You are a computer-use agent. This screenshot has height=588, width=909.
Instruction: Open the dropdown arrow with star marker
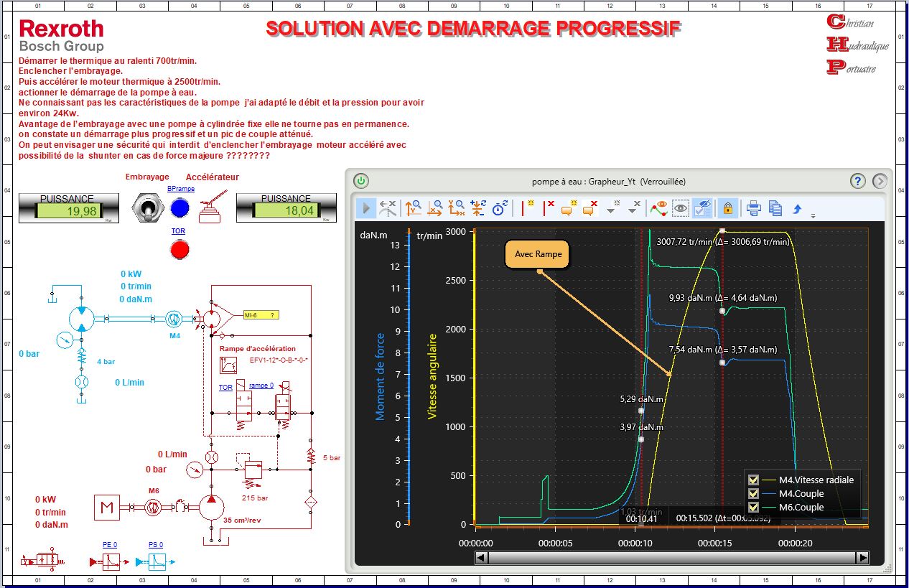612,208
